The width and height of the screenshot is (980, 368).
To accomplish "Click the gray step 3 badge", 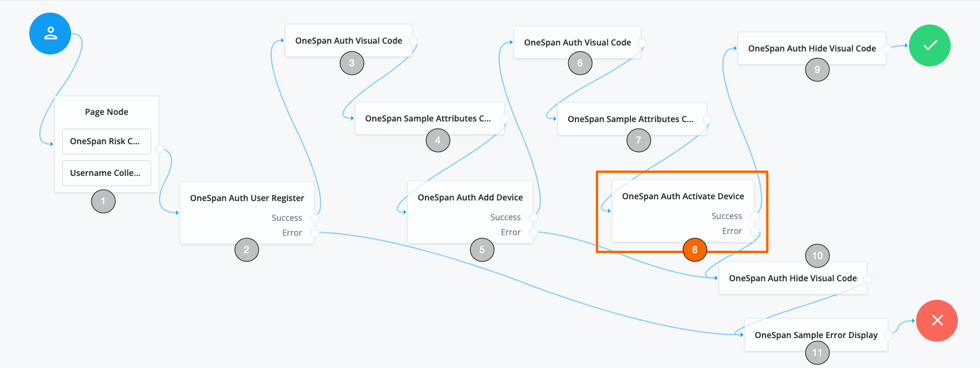I will pos(351,63).
